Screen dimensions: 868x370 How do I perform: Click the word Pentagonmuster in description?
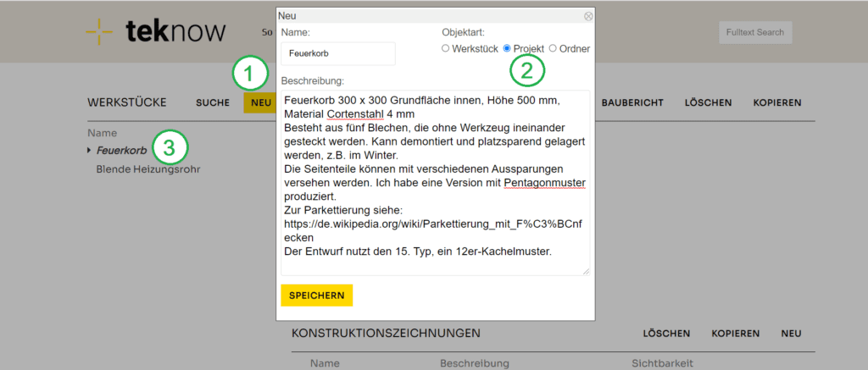pos(545,183)
